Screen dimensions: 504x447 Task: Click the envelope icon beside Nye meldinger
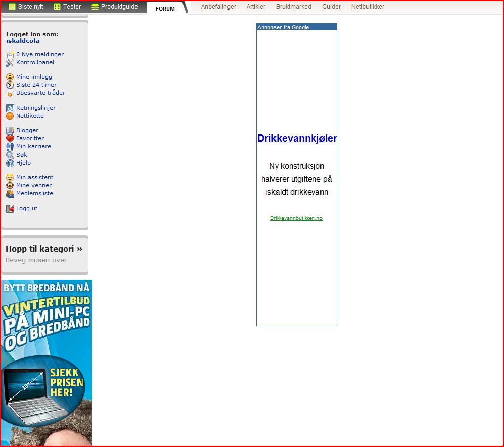10,54
